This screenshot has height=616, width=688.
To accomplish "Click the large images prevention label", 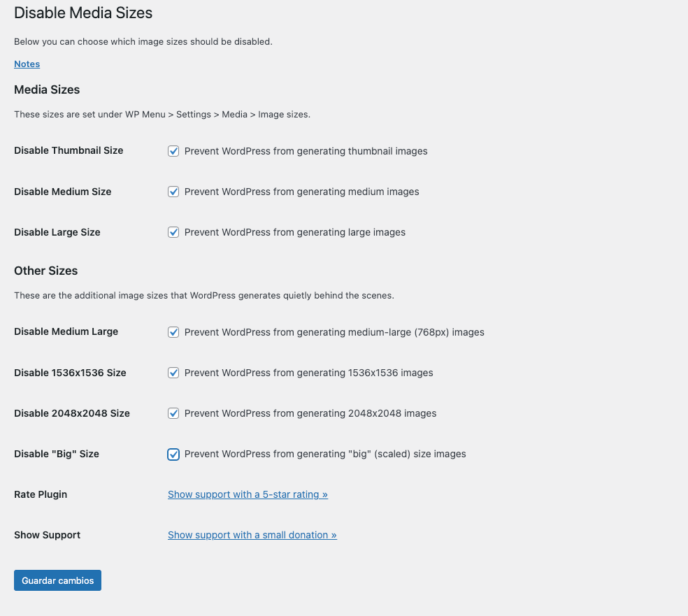I will (295, 232).
